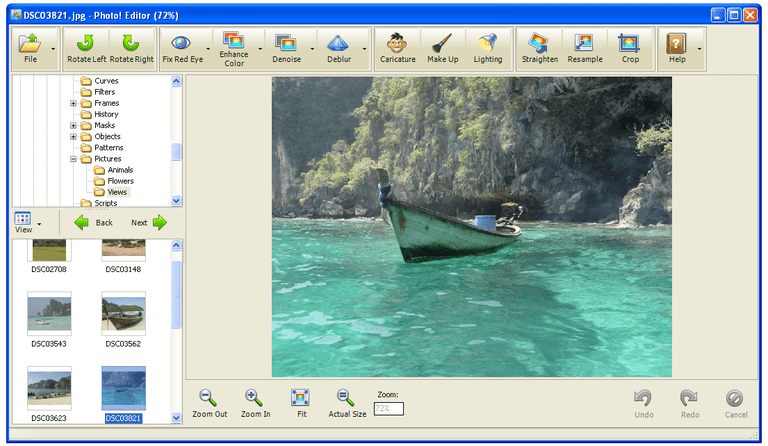
Task: Open the Caricature tool
Action: [397, 49]
